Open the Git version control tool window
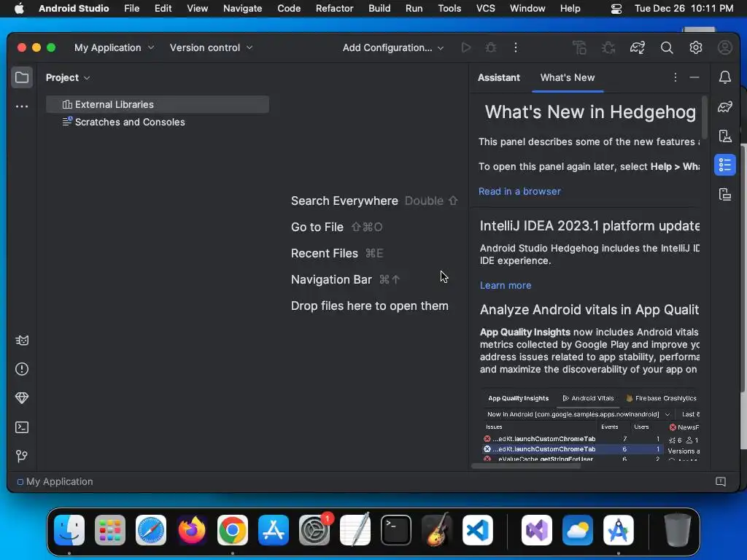This screenshot has width=747, height=560. [x=22, y=456]
